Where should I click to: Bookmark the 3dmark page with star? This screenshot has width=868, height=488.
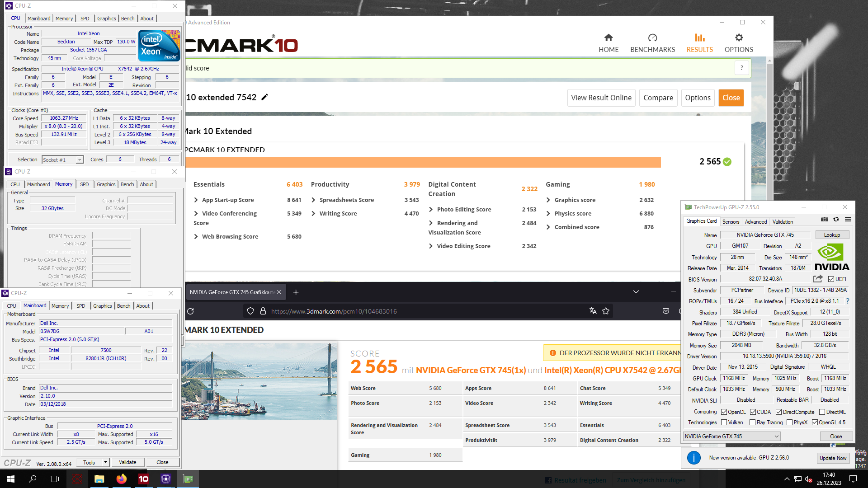click(606, 311)
